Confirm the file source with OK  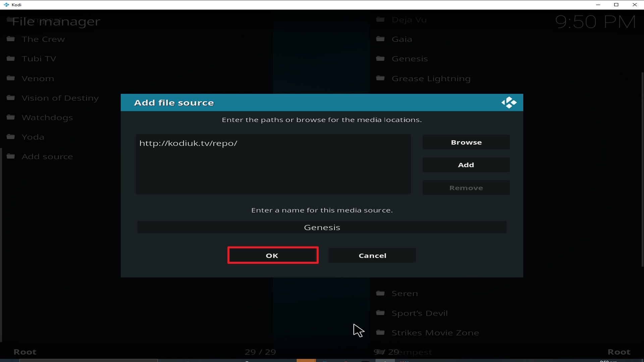(273, 255)
